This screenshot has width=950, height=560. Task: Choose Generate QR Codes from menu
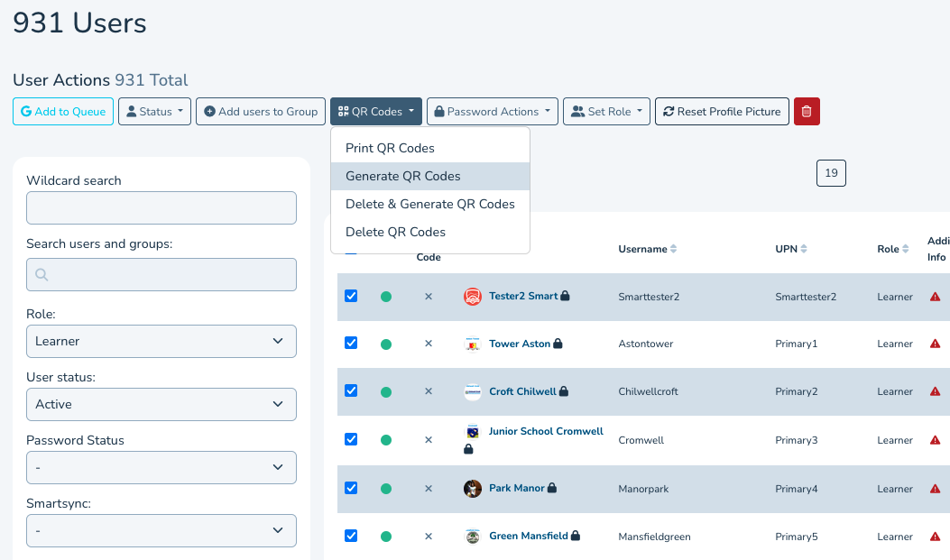click(x=403, y=176)
